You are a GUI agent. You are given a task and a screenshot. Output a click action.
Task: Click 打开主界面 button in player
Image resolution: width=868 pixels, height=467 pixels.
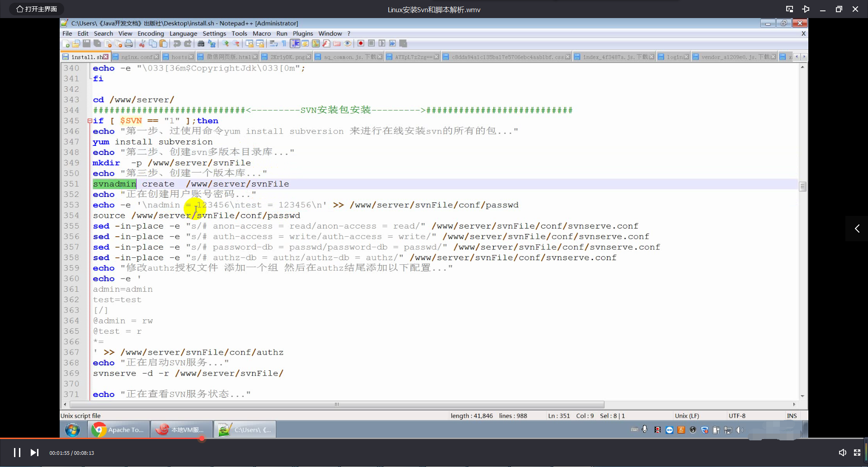pos(37,9)
